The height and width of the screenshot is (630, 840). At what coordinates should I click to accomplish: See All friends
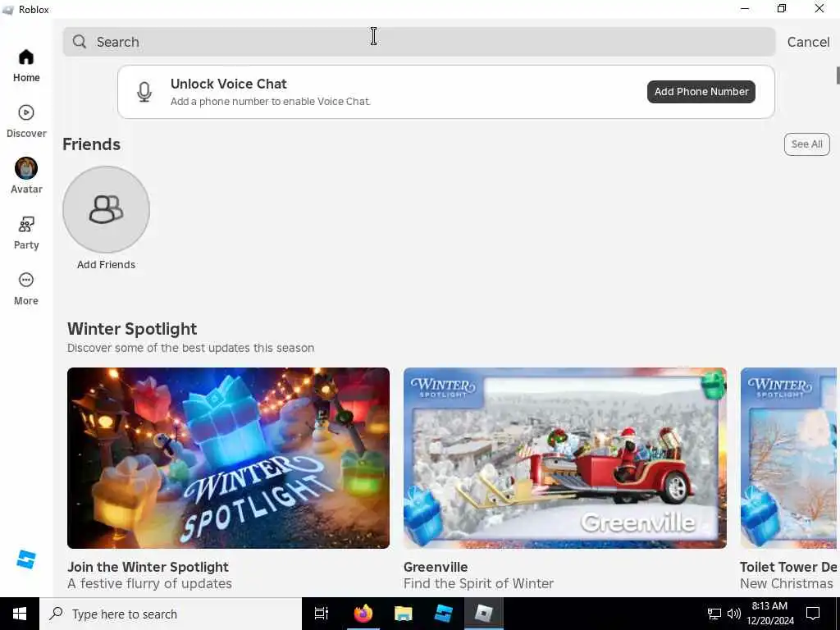807,144
